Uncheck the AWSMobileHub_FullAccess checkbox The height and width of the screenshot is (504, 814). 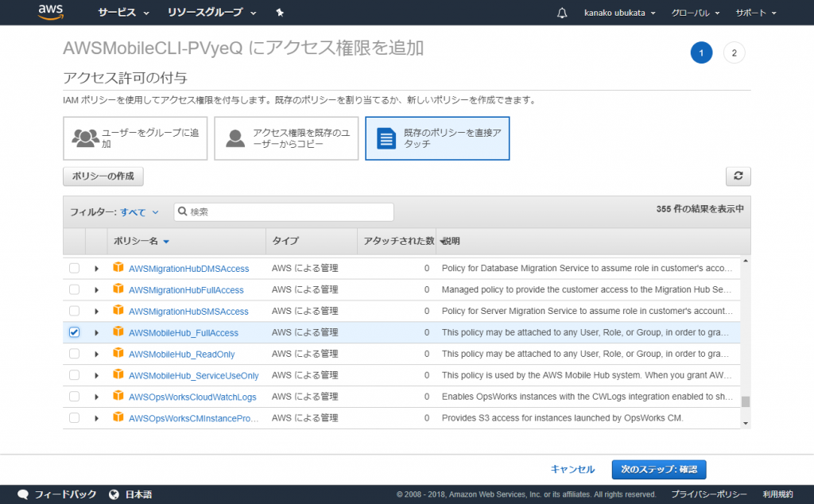coord(74,332)
